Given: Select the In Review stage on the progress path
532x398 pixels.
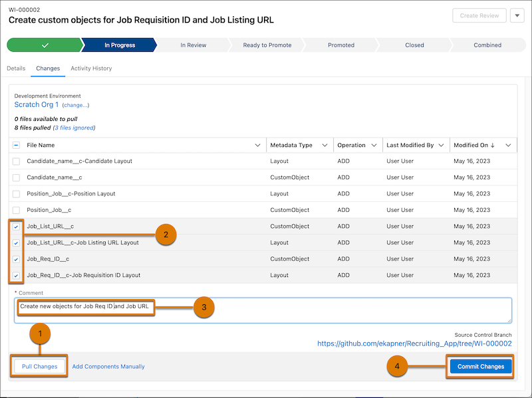Looking at the screenshot, I should point(193,45).
